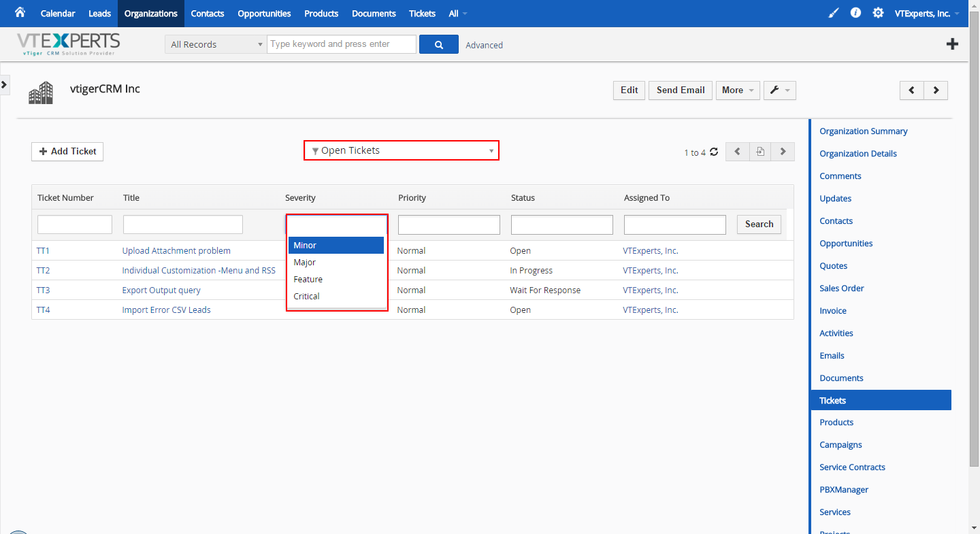Click the Search button in filter row
Screen dimensions: 980x534
pos(759,224)
